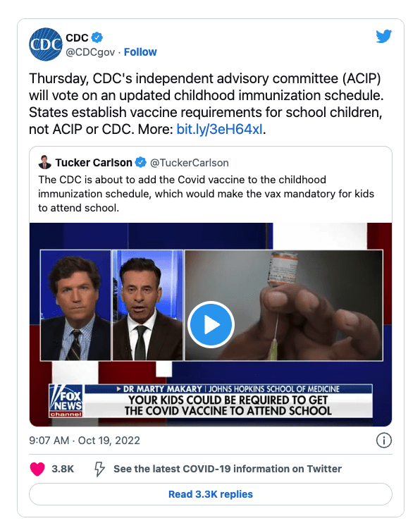Viewport: 420px width, 528px height.
Task: Open the @CDCgov handle
Action: pyautogui.click(x=90, y=52)
